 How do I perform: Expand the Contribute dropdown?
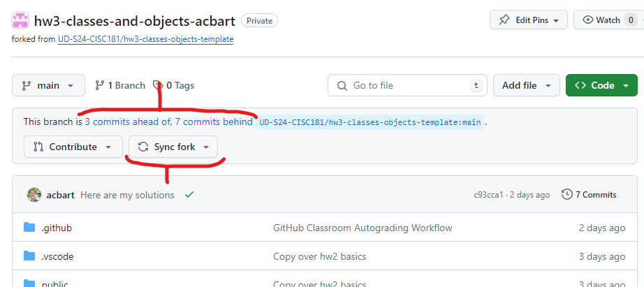tap(73, 147)
